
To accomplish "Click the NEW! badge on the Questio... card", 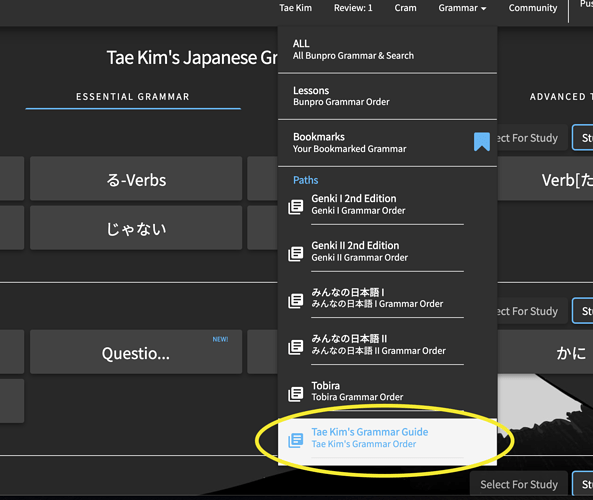I will click(220, 339).
